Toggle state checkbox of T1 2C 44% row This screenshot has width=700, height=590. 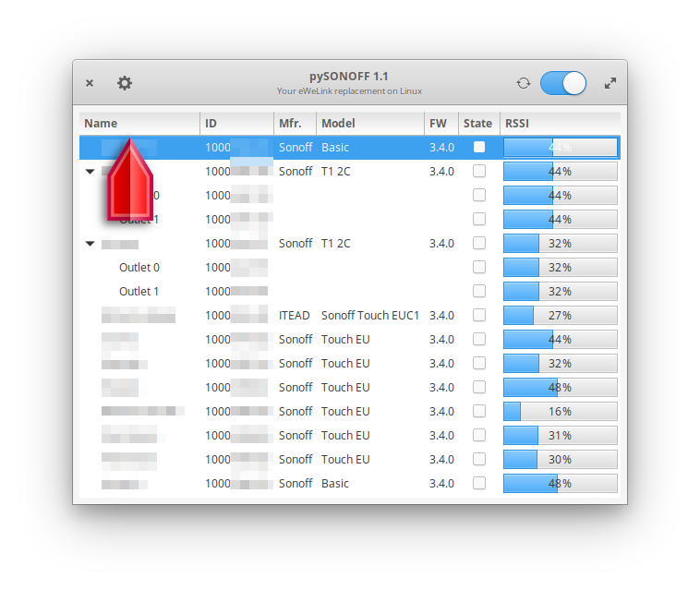pyautogui.click(x=479, y=172)
